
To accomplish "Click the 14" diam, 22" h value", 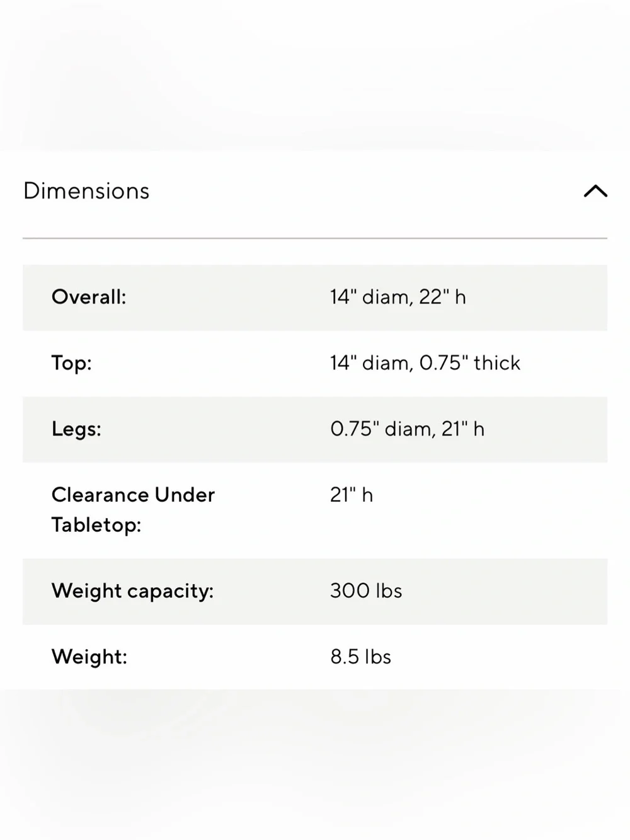I will 398,297.
